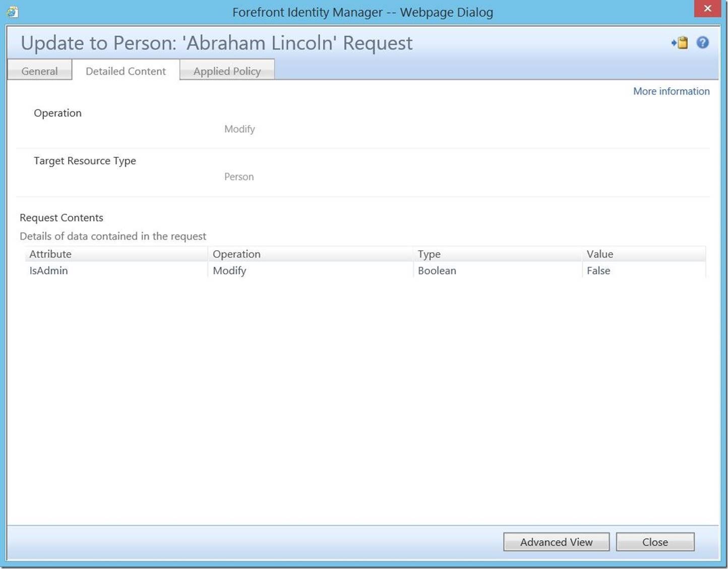The image size is (728, 569).
Task: Click the clipboard export icon in header
Action: pyautogui.click(x=680, y=43)
